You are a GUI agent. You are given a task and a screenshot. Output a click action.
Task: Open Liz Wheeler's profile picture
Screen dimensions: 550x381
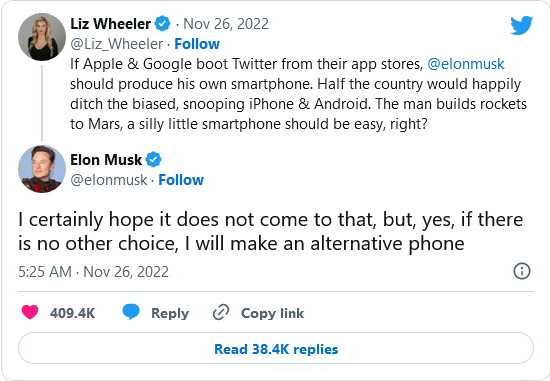point(42,37)
